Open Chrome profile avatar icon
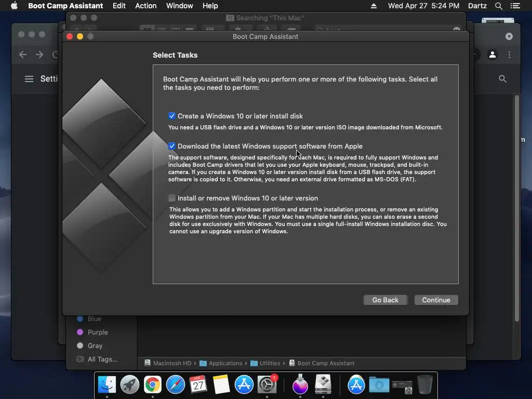 click(x=493, y=55)
